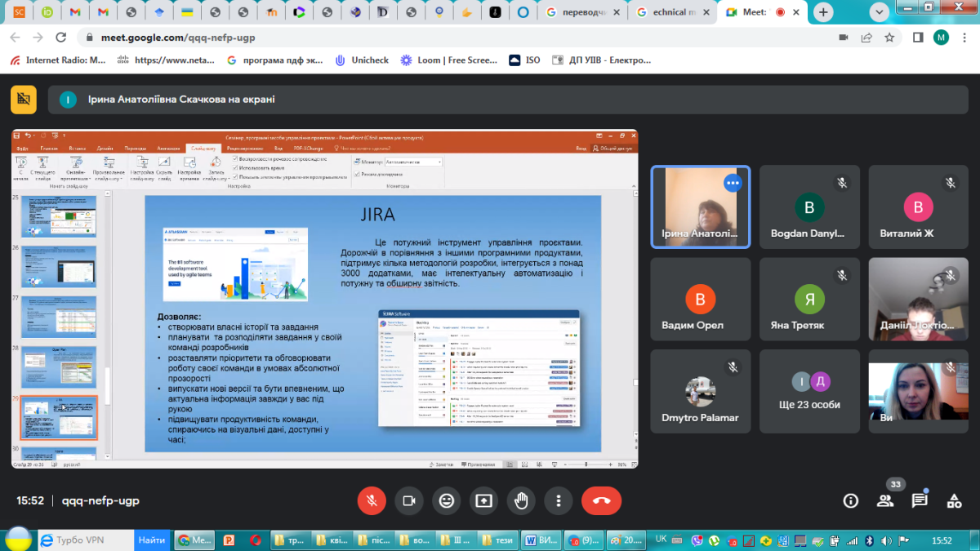Screen dimensions: 980x551
Task: Click the present screen icon
Action: point(484,500)
